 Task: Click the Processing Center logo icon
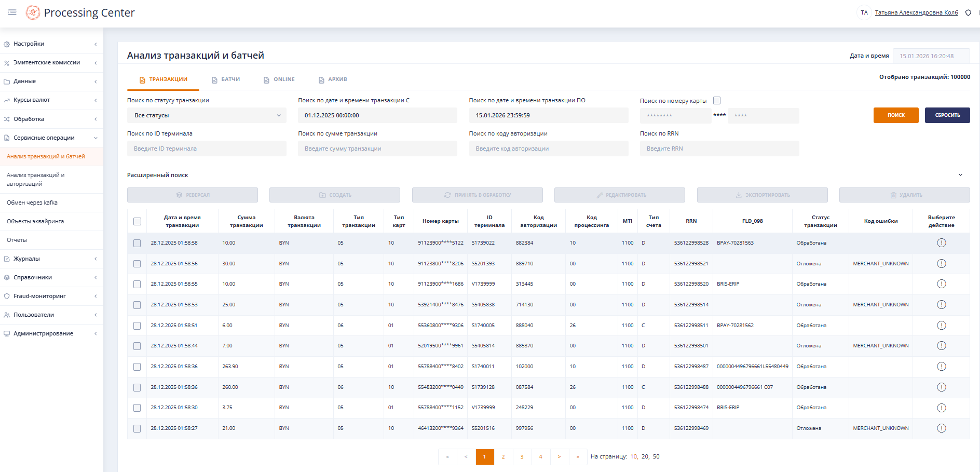33,12
